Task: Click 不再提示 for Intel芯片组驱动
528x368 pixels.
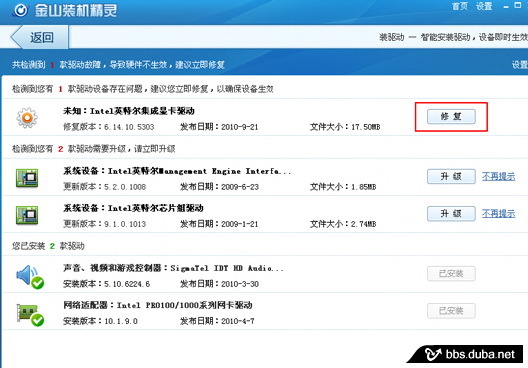Action: [x=498, y=213]
